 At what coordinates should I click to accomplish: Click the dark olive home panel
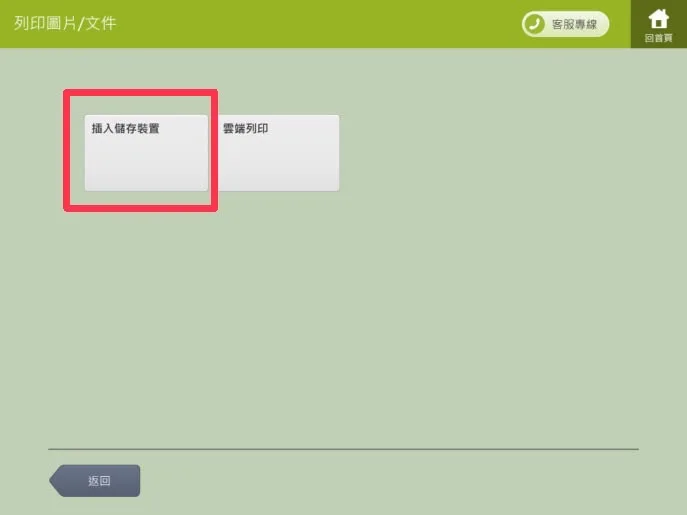coord(659,24)
